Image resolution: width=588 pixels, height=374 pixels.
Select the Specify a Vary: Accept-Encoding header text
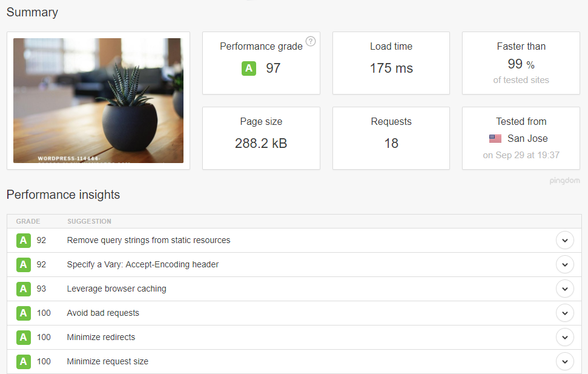pos(143,265)
